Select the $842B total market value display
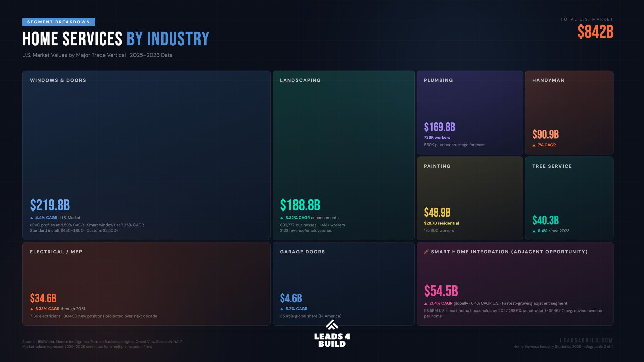Screen dimensions: 644x362 (x=595, y=33)
